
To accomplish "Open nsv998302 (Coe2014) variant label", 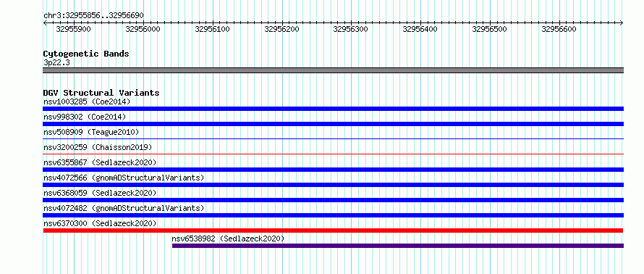I will [x=85, y=117].
